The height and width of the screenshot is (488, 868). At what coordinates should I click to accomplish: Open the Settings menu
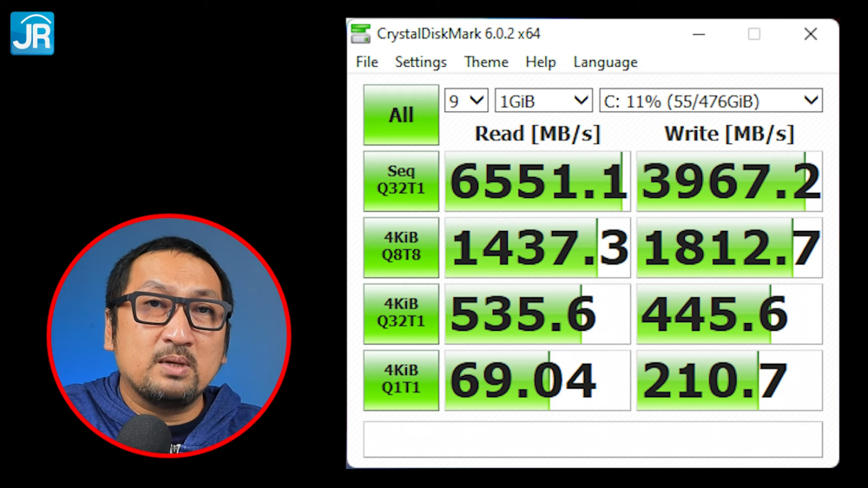click(421, 63)
